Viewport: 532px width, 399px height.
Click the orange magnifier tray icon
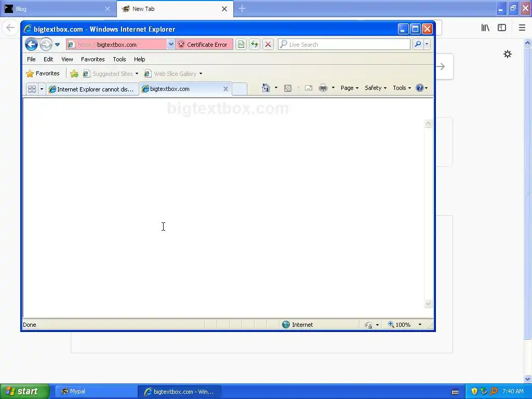tap(494, 391)
